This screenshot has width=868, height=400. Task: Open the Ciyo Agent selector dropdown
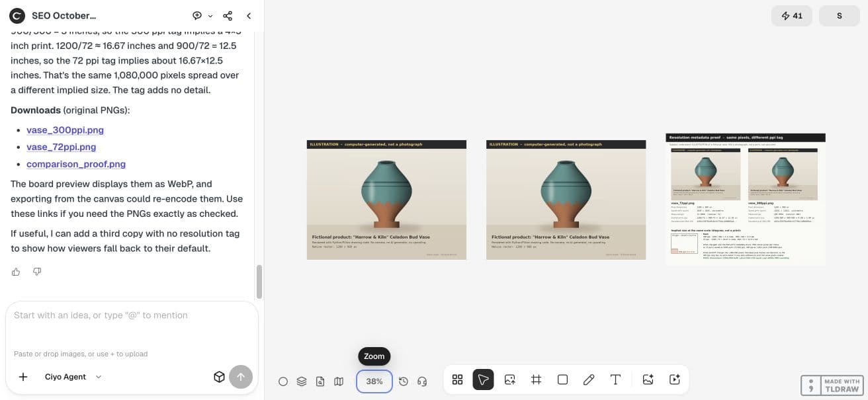tap(73, 377)
